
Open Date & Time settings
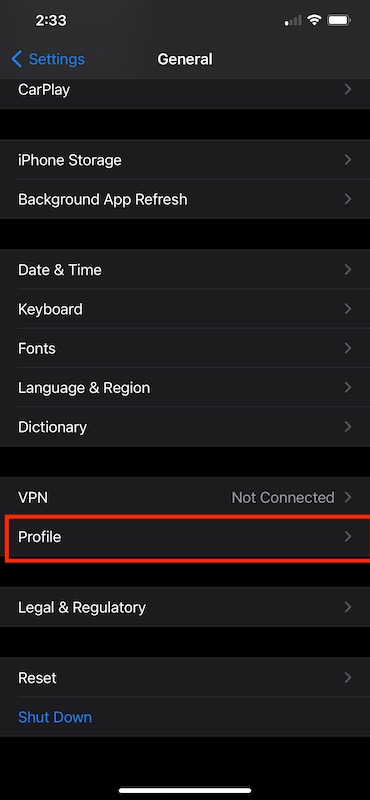pos(185,269)
